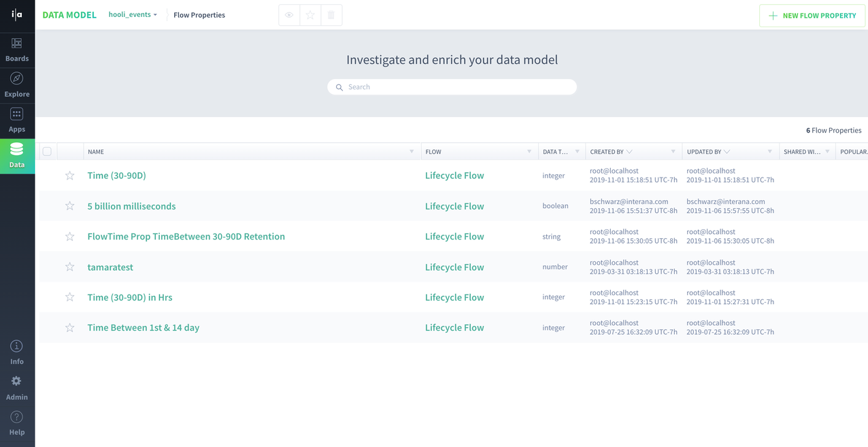Expand the CREATED BY sort chevron
The height and width of the screenshot is (447, 868).
pos(629,152)
